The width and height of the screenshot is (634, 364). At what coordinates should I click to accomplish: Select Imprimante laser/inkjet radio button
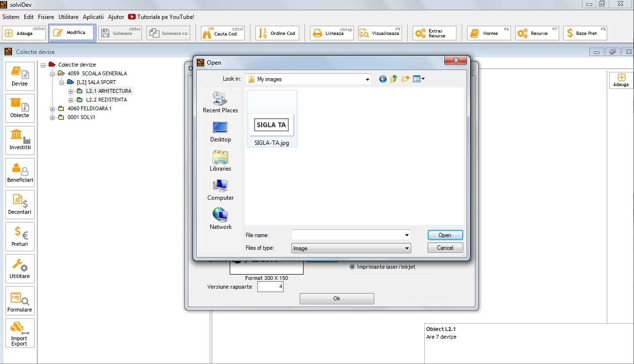pyautogui.click(x=353, y=267)
